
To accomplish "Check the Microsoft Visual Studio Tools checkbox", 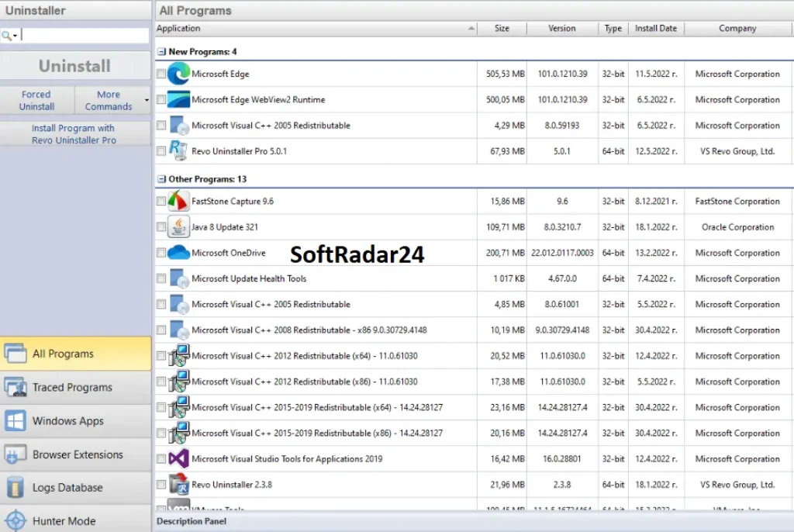I will coord(162,458).
